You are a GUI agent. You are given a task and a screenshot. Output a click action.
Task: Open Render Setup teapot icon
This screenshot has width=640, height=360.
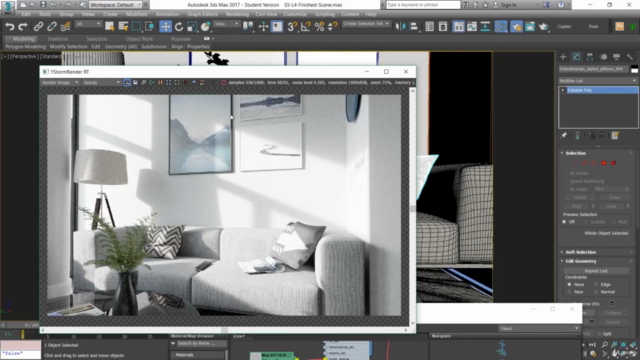(x=516, y=27)
